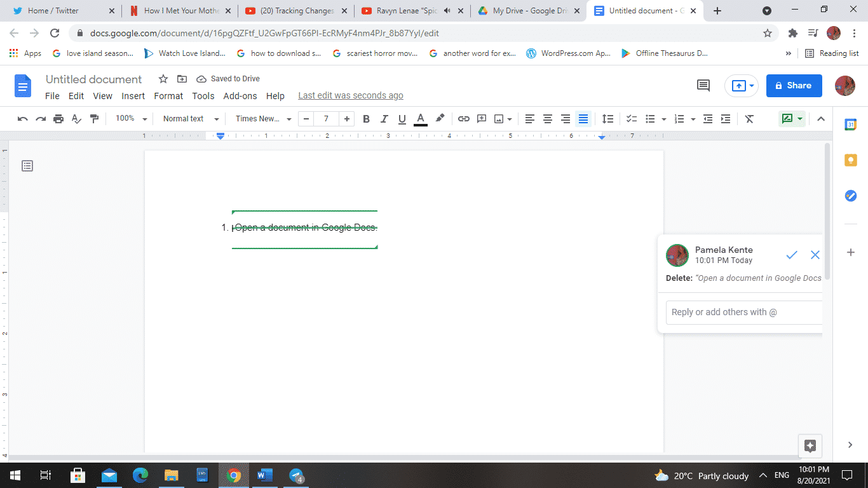Add a comment with the comment icon
The width and height of the screenshot is (868, 488).
481,119
